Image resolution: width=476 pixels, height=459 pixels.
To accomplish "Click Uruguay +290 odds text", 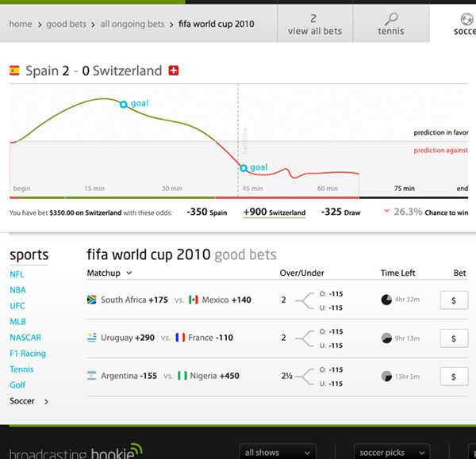I will pos(128,338).
